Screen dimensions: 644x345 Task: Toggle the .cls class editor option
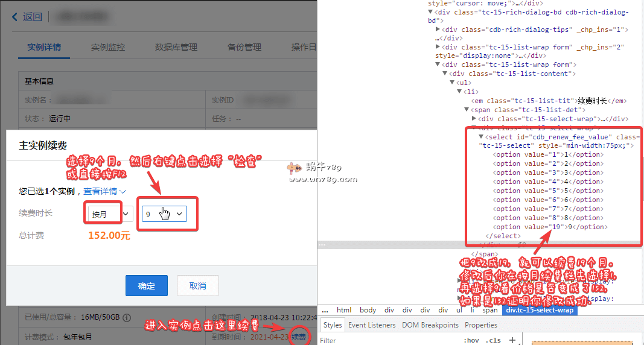pyautogui.click(x=493, y=340)
